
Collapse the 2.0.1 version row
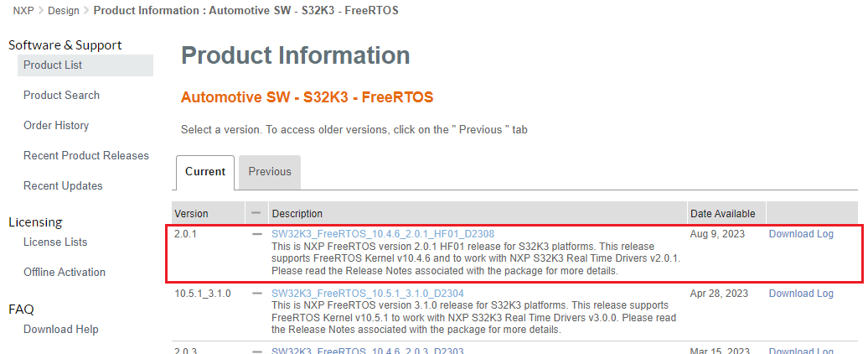tap(257, 235)
